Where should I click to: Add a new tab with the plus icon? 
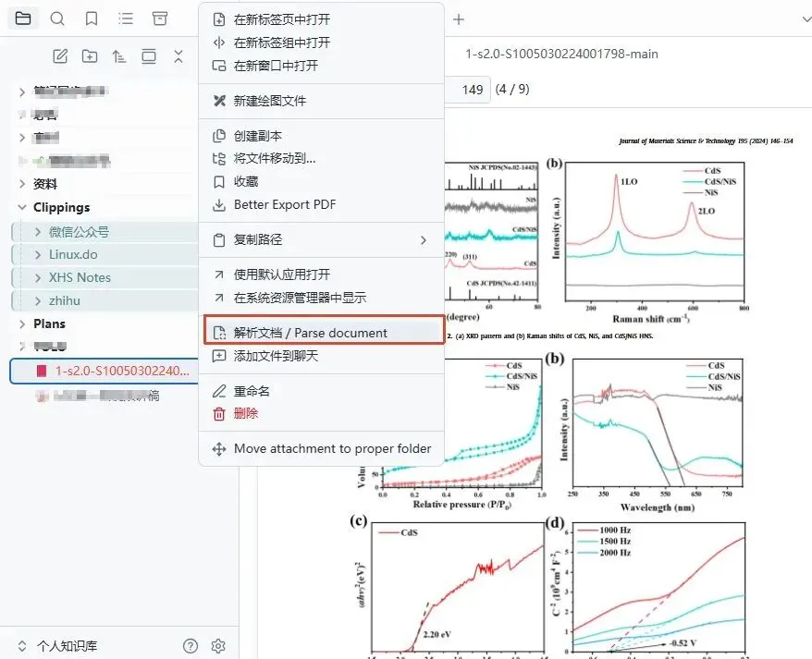pos(459,19)
